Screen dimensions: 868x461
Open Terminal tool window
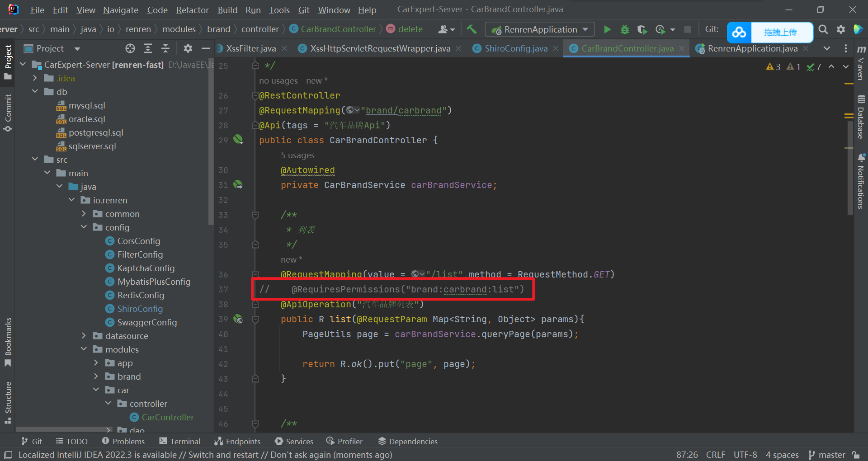179,442
